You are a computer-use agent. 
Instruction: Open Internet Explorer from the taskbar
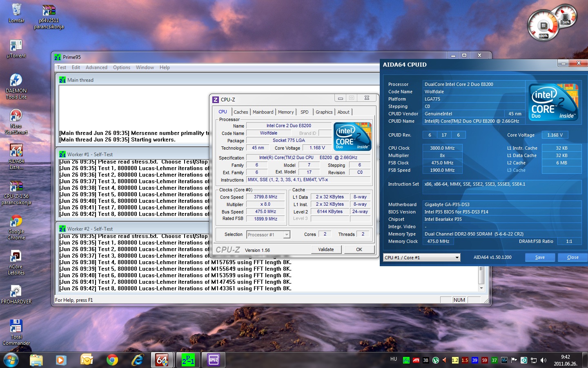(137, 360)
